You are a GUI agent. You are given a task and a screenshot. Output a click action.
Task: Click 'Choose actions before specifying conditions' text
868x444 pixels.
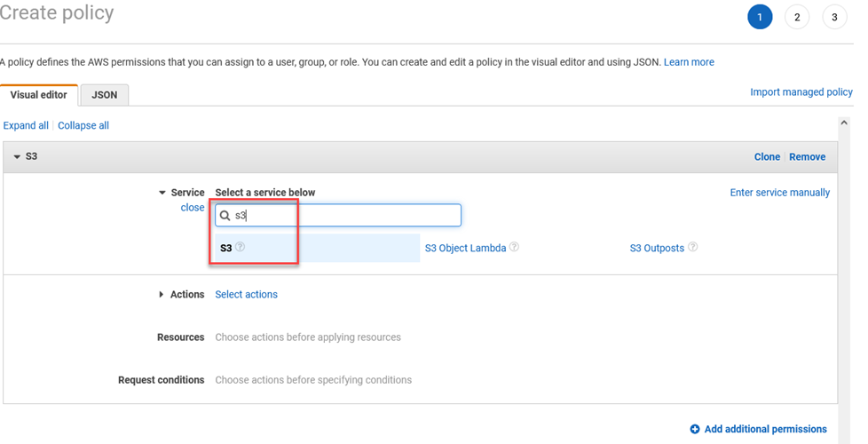313,380
